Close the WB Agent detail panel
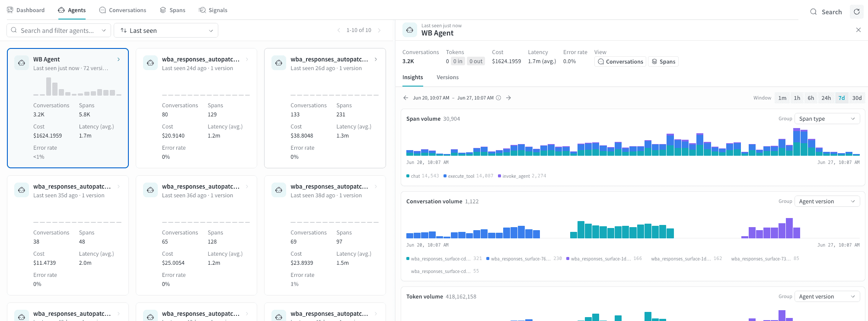Image resolution: width=868 pixels, height=321 pixels. 858,30
